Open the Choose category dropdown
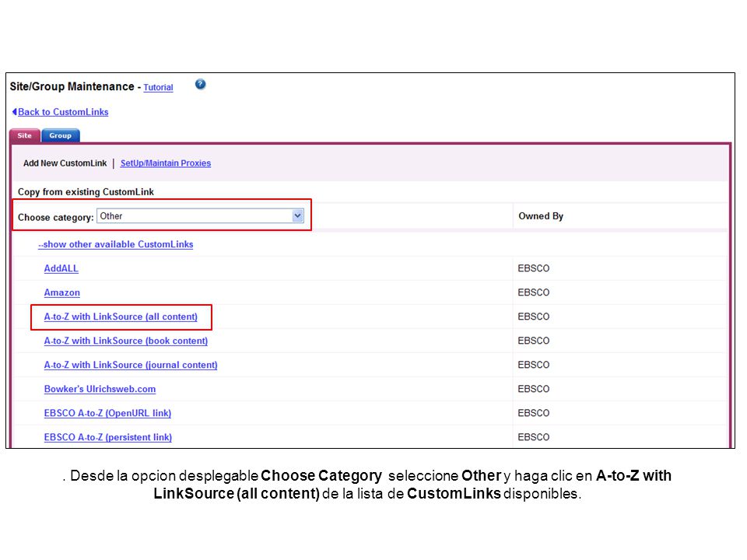 pyautogui.click(x=200, y=216)
